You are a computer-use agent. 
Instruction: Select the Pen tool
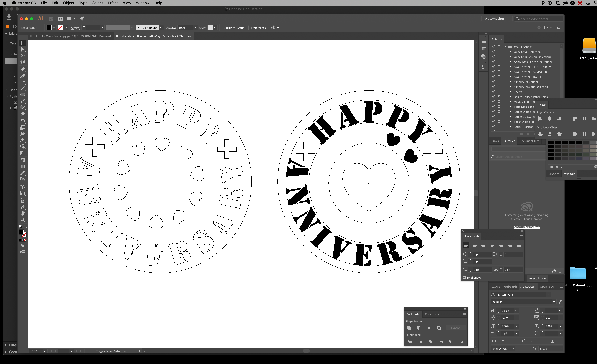click(22, 70)
